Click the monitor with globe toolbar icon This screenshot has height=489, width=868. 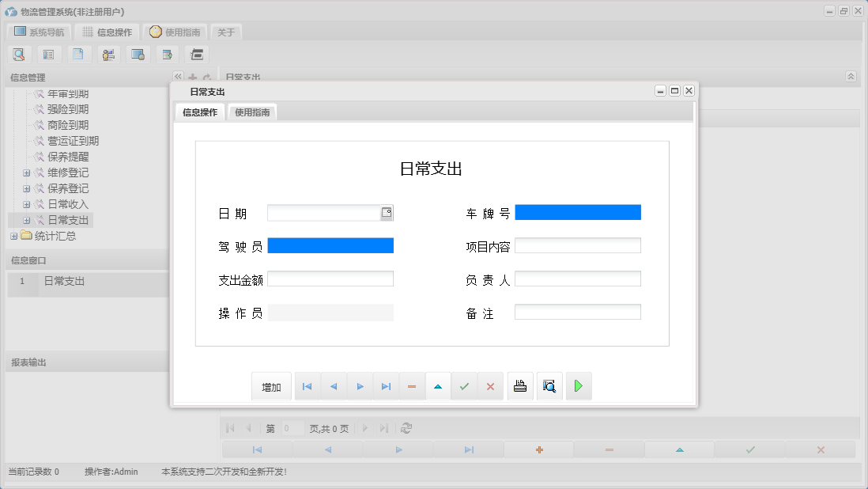point(138,54)
